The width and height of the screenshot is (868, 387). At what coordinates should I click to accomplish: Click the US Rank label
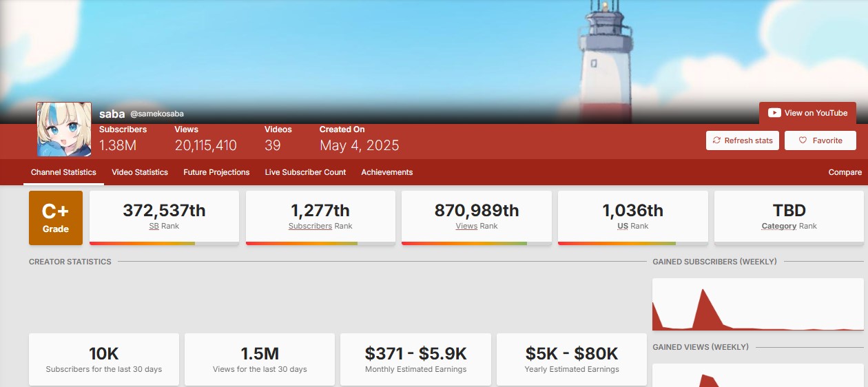633,226
